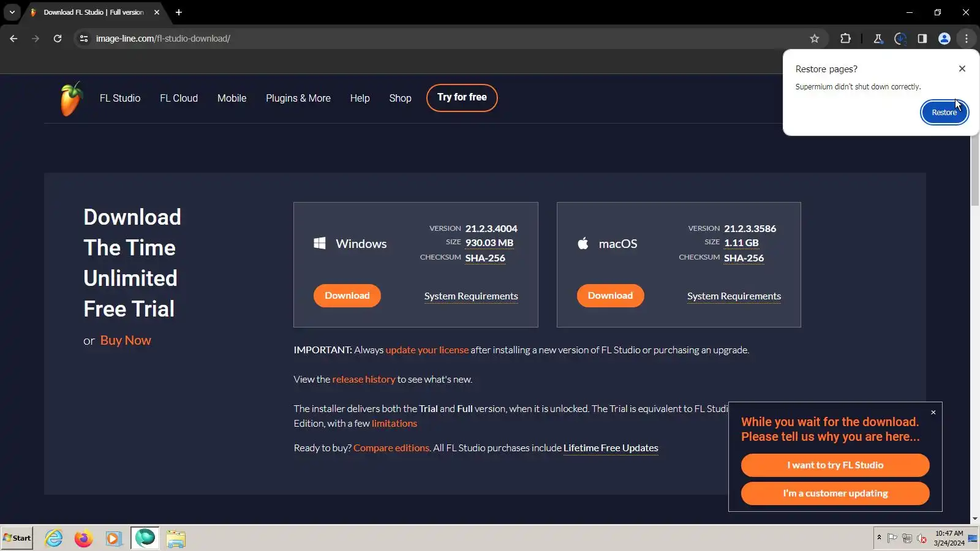This screenshot has height=551, width=980.
Task: Open File Explorer from taskbar
Action: pyautogui.click(x=176, y=538)
